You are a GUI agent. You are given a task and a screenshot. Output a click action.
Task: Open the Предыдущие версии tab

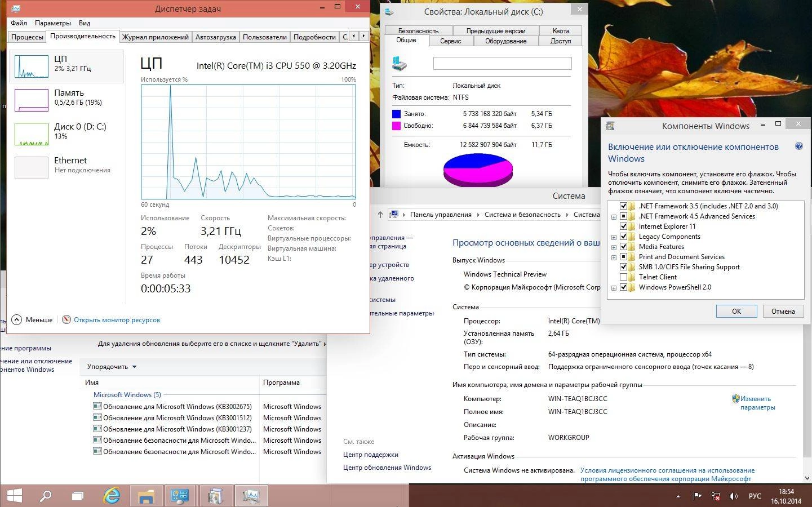tap(496, 31)
